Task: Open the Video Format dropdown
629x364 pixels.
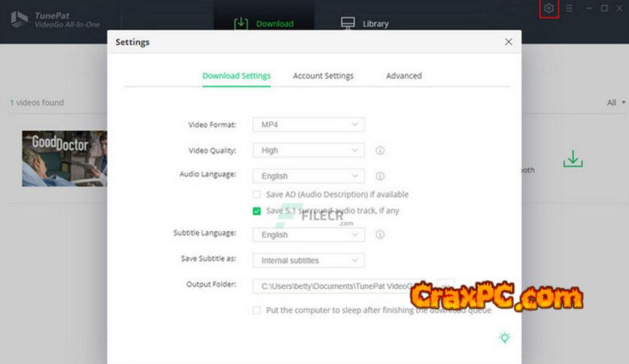Action: pos(308,125)
